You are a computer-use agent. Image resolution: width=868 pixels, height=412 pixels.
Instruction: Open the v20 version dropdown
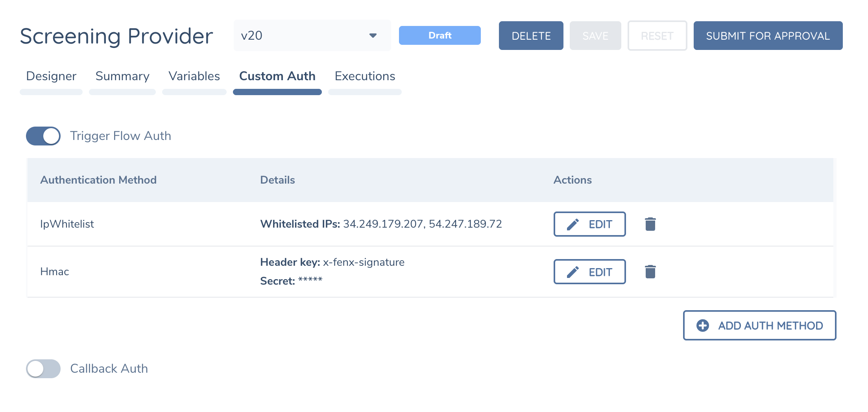click(x=312, y=35)
